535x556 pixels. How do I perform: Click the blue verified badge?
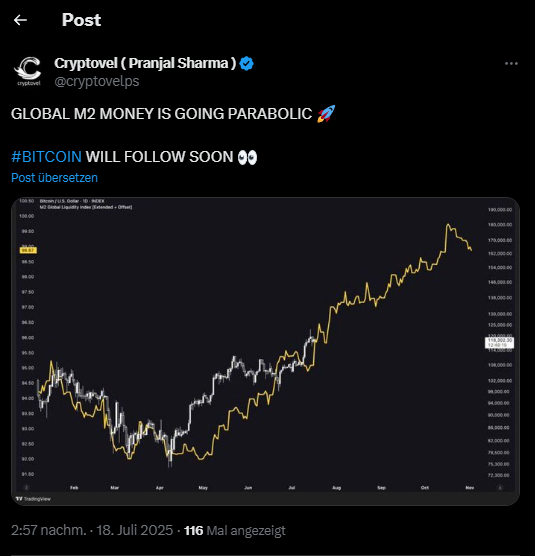(x=246, y=63)
